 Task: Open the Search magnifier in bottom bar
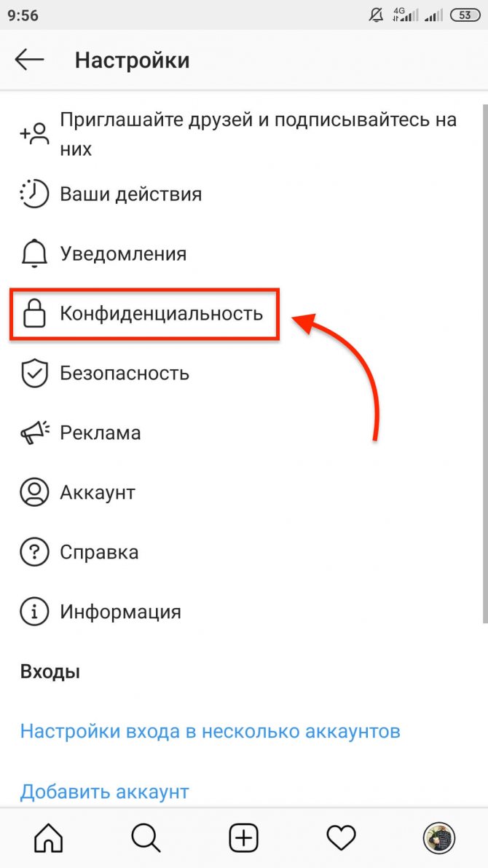(146, 840)
